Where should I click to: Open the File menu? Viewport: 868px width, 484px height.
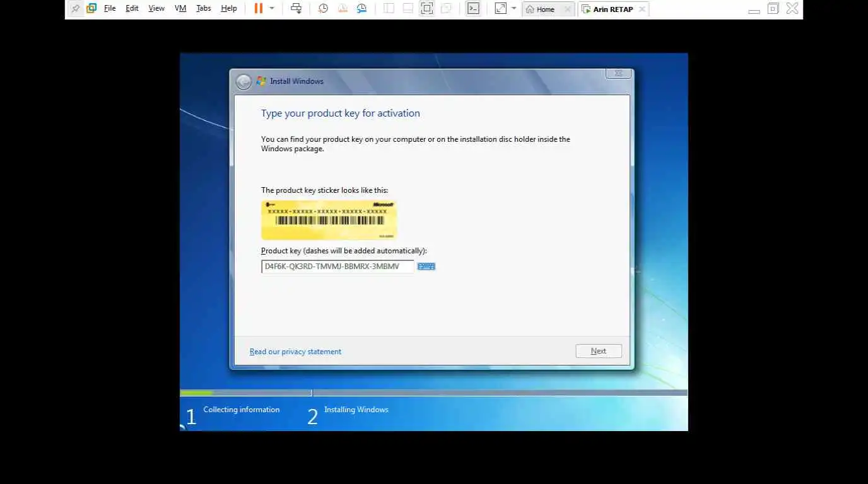pos(110,9)
